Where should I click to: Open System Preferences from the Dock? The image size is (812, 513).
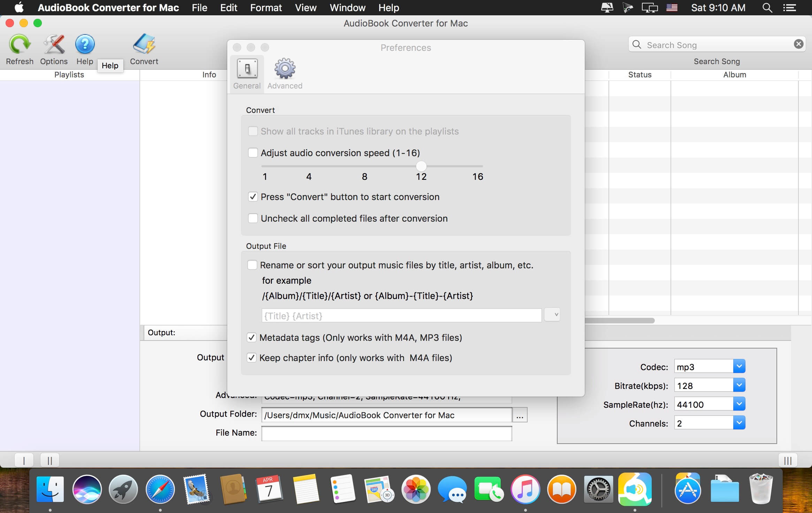tap(598, 489)
